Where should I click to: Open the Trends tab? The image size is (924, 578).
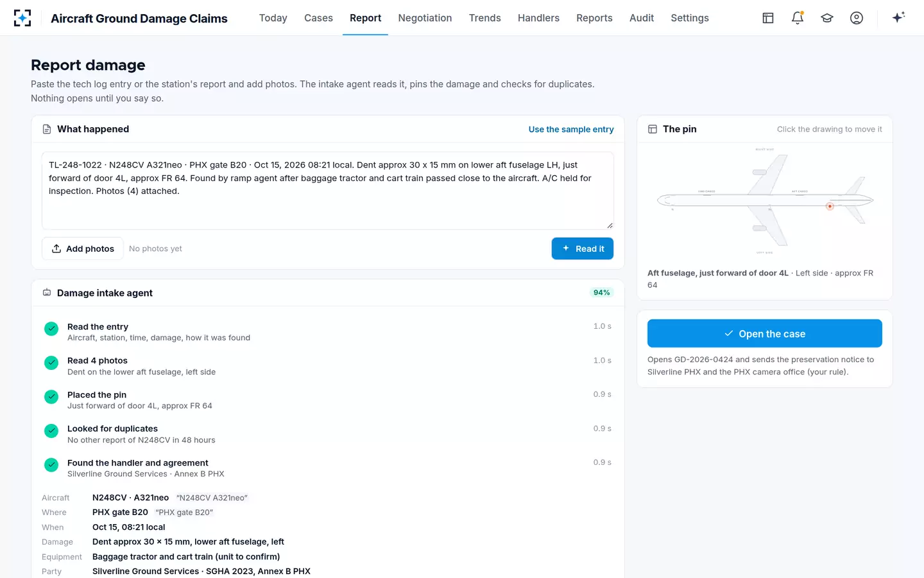coord(484,18)
